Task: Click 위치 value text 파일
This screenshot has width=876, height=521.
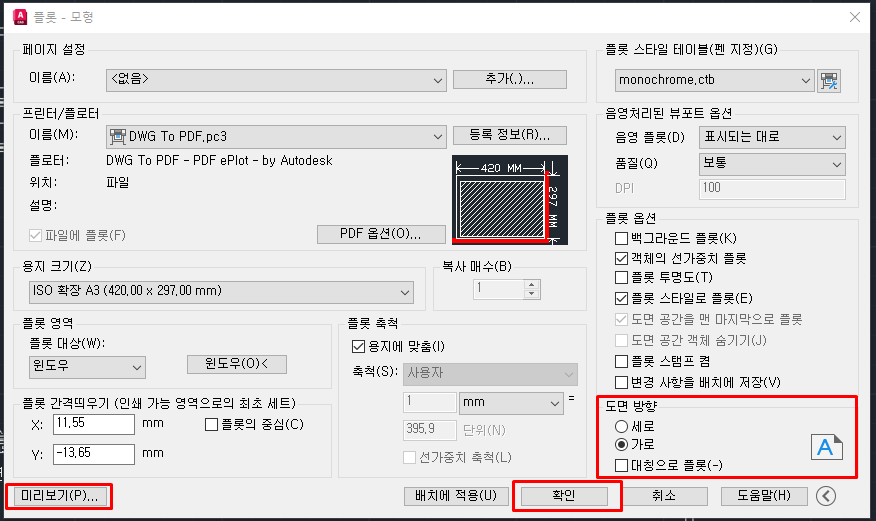Action: (117, 183)
